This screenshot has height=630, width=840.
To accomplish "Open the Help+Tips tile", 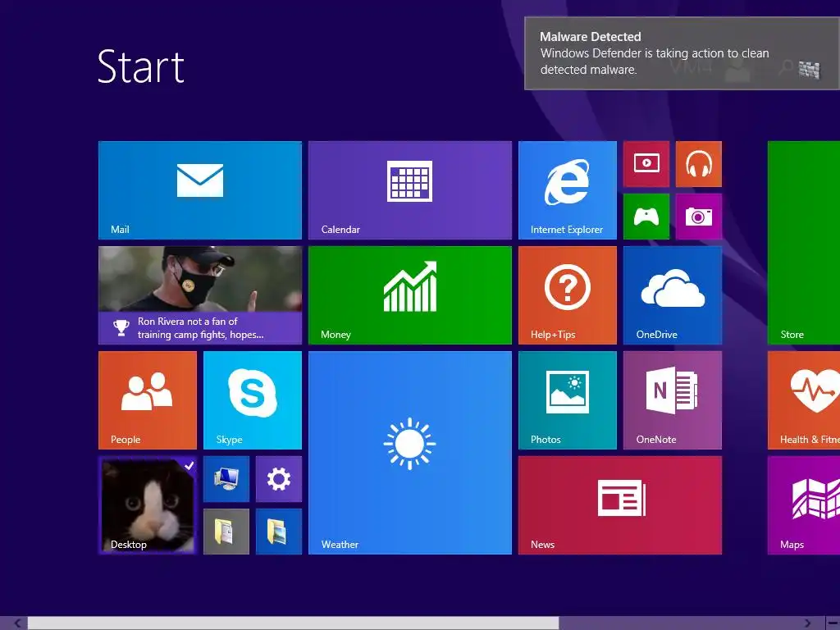I will [568, 295].
